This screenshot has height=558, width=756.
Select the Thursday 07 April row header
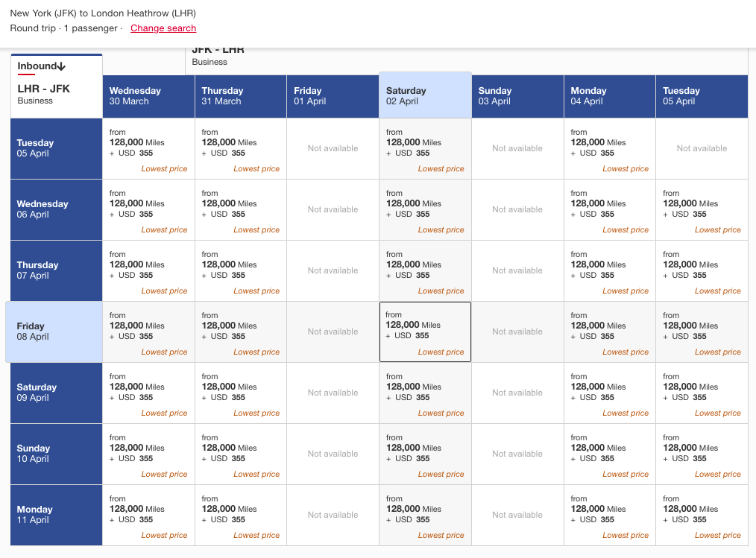click(x=56, y=270)
